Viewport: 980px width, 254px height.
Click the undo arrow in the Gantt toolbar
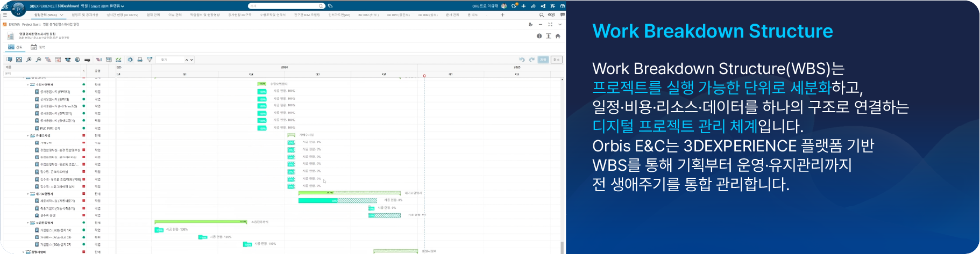(522, 60)
